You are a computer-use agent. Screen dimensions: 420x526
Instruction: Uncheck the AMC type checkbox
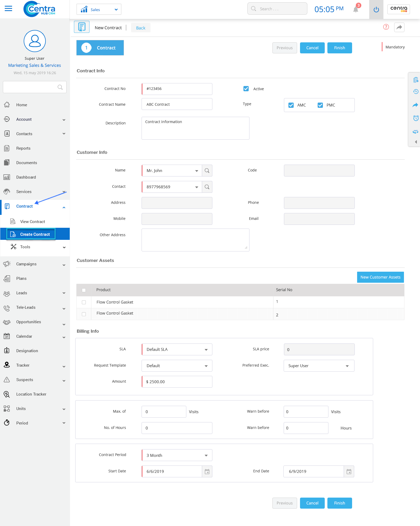(x=291, y=105)
